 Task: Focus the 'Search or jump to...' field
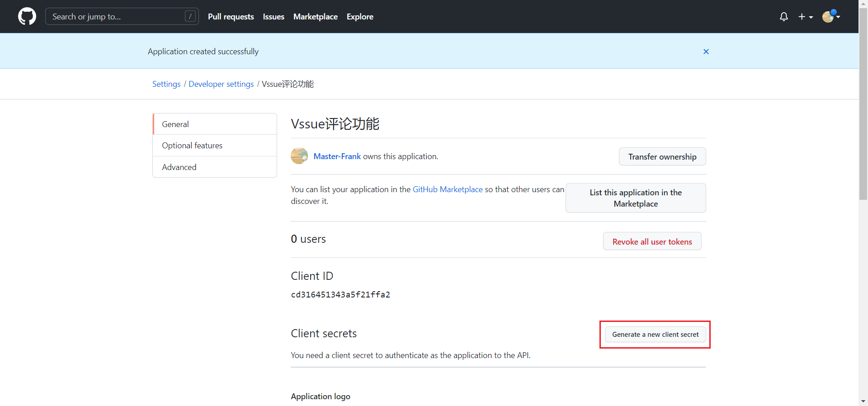tap(122, 16)
